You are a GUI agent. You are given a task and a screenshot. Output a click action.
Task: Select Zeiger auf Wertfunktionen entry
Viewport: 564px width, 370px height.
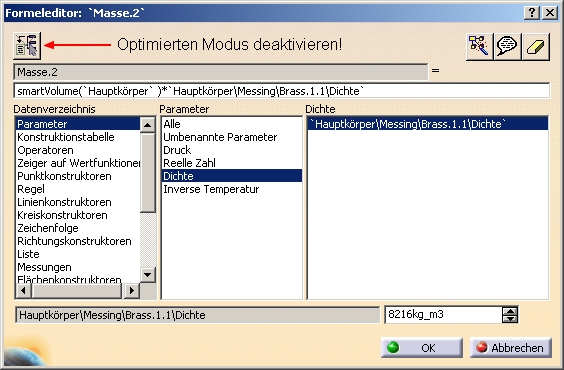pos(78,163)
